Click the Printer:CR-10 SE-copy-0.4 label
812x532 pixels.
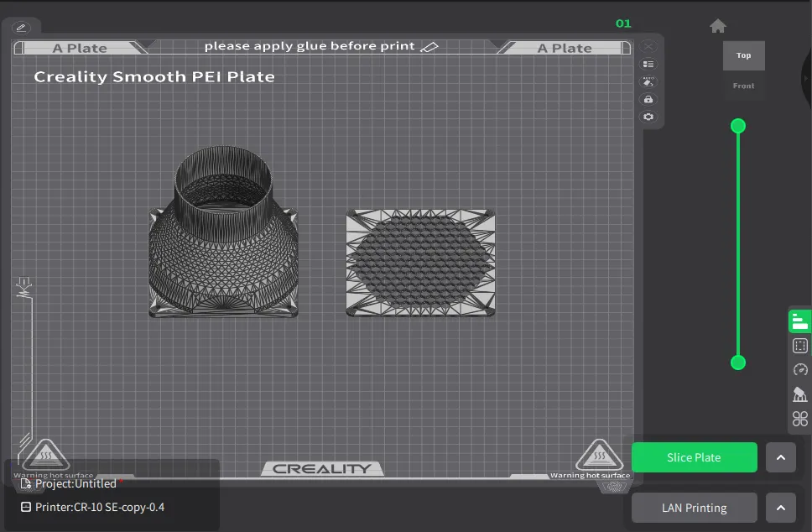coord(100,507)
